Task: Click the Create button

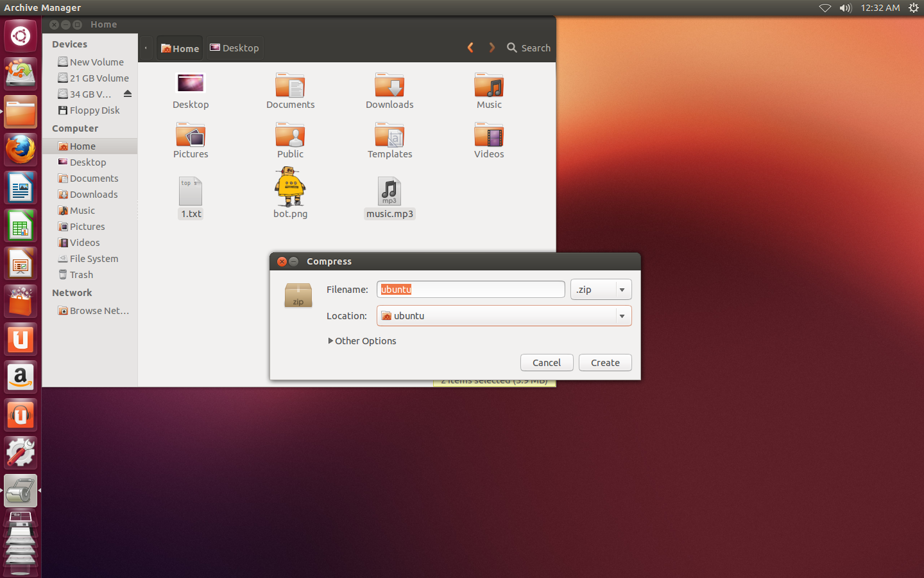Action: pyautogui.click(x=604, y=362)
